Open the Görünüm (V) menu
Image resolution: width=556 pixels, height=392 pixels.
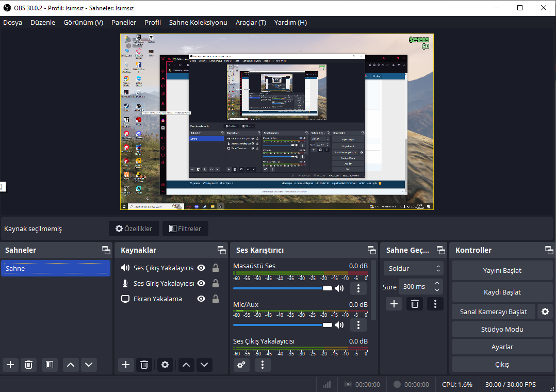(84, 22)
